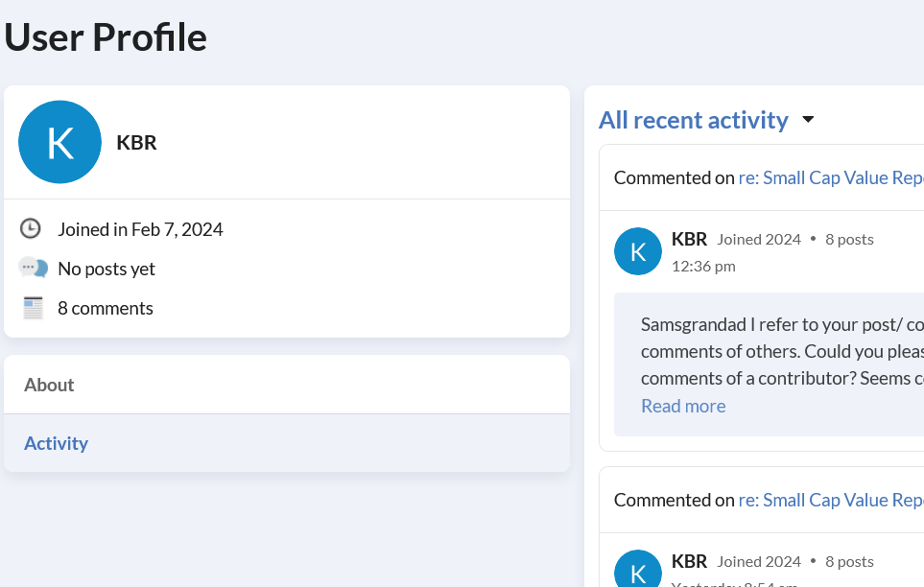Click 'Joined 2024' on 12:36 pm comment

[759, 239]
